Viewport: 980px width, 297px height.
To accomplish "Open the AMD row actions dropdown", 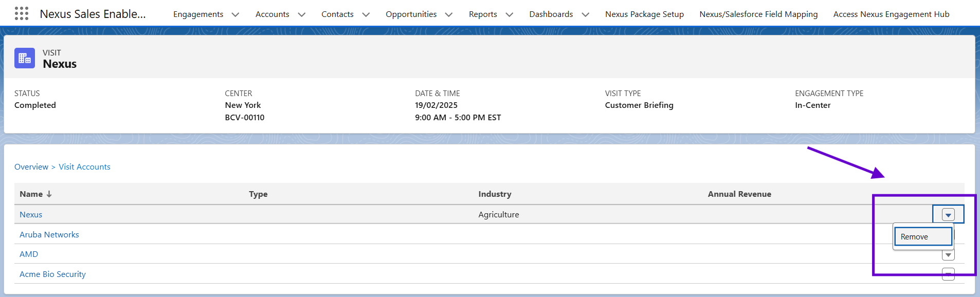I will 948,255.
